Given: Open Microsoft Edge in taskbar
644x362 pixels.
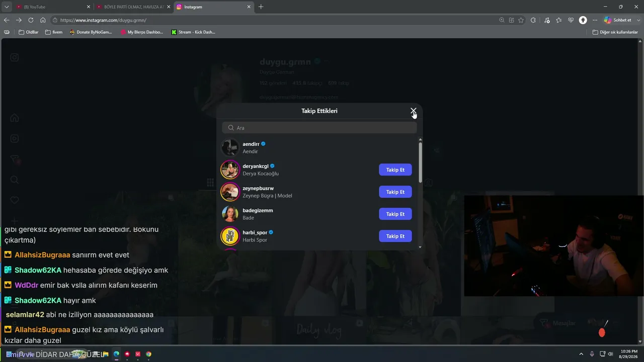Looking at the screenshot, I should pyautogui.click(x=116, y=354).
